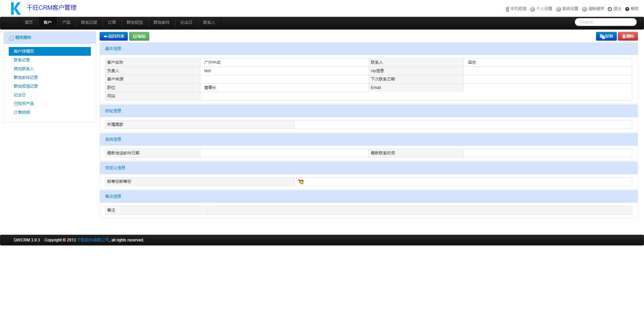Viewport: 644px width, 317px height.
Task: Click 负责人 value test
Action: [208, 71]
